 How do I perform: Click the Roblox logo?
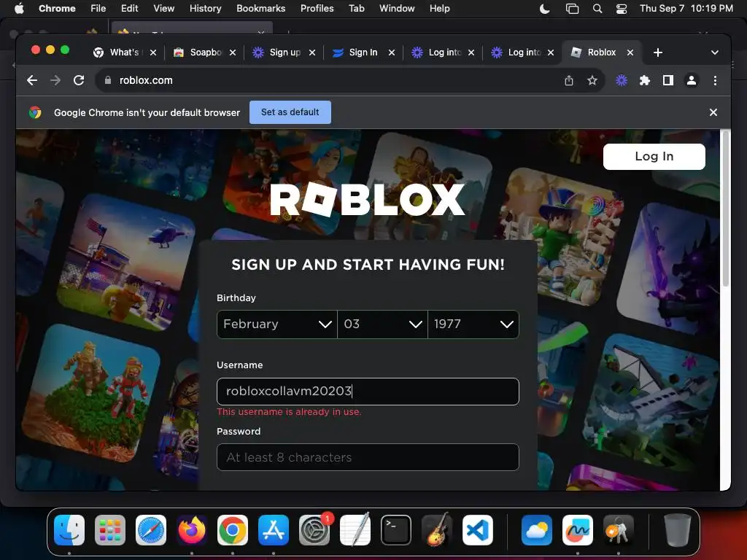[368, 200]
